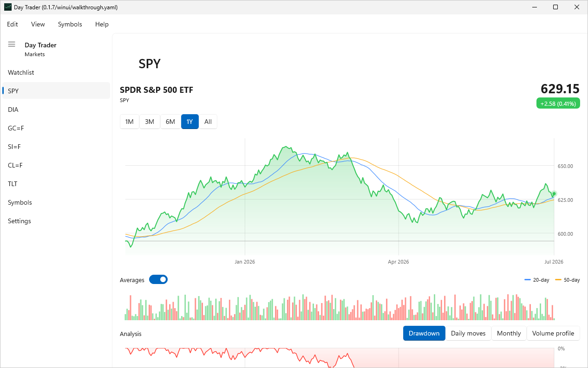
Task: Click the Jul 2026 axis label
Action: (x=554, y=262)
